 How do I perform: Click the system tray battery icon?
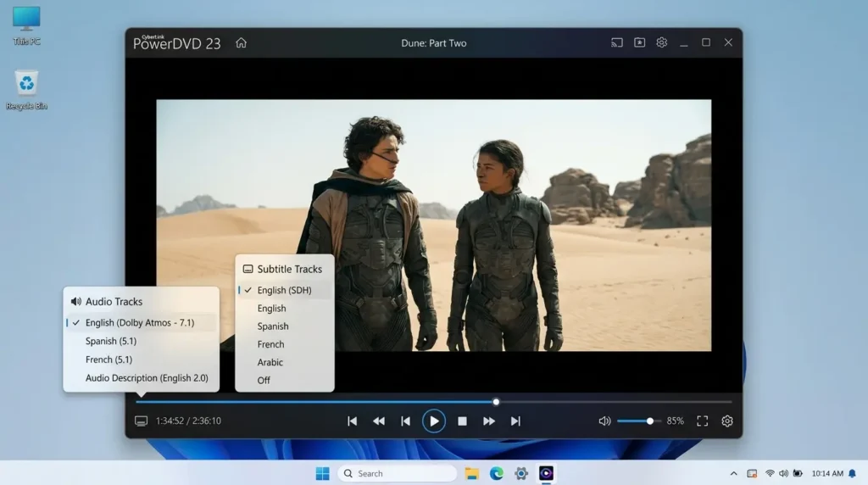(x=798, y=473)
